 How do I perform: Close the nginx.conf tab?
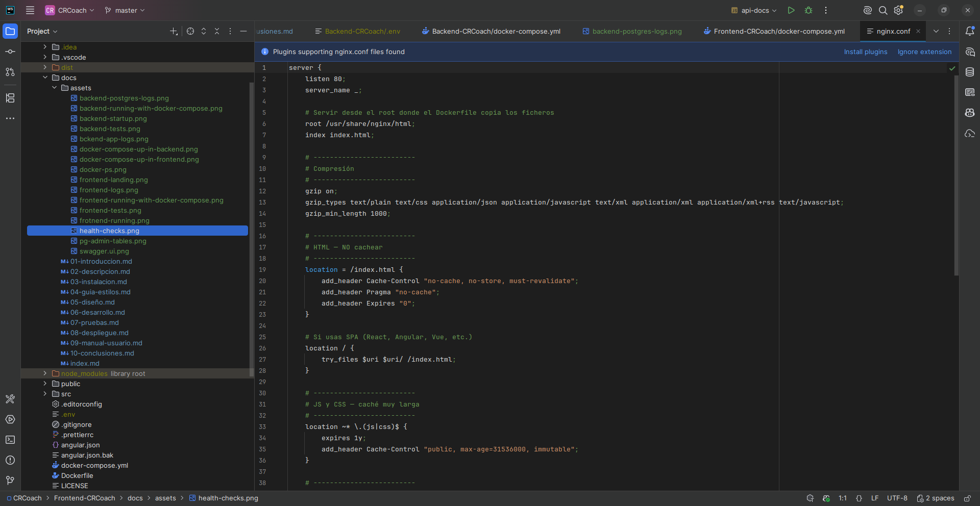pos(918,31)
